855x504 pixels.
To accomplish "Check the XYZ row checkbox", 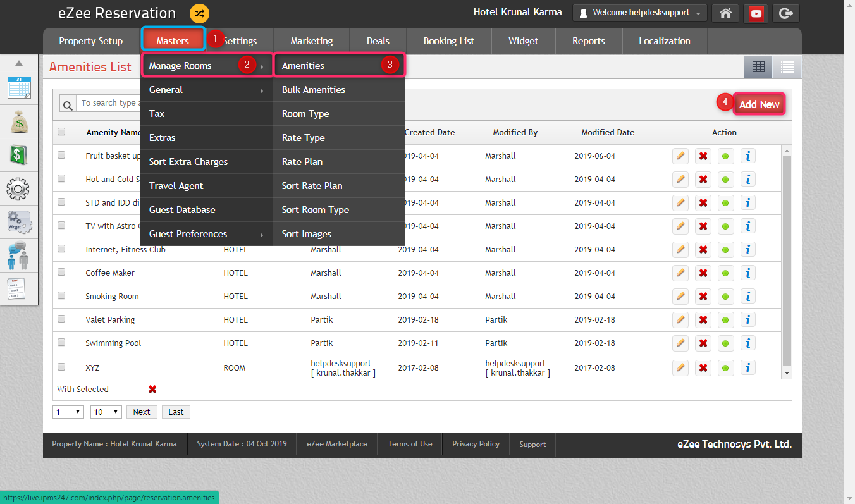I will (61, 367).
